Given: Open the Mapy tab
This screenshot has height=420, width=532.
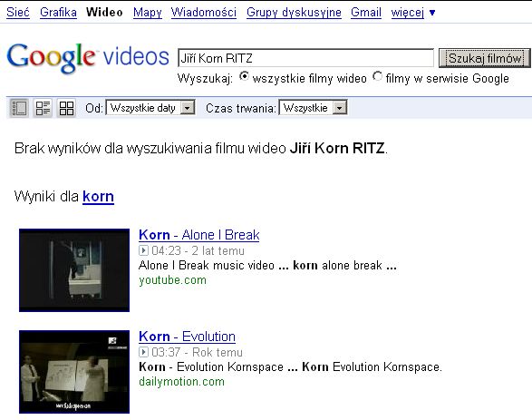Looking at the screenshot, I should point(147,12).
